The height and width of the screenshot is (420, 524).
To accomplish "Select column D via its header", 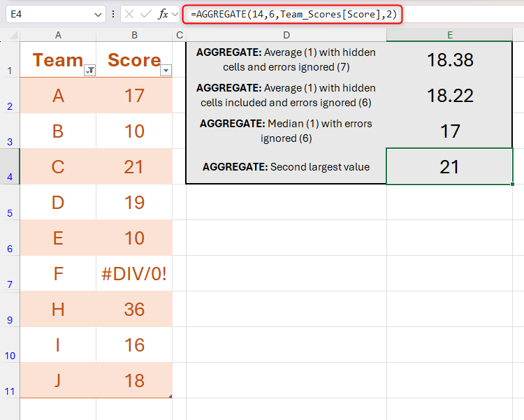I will click(286, 35).
